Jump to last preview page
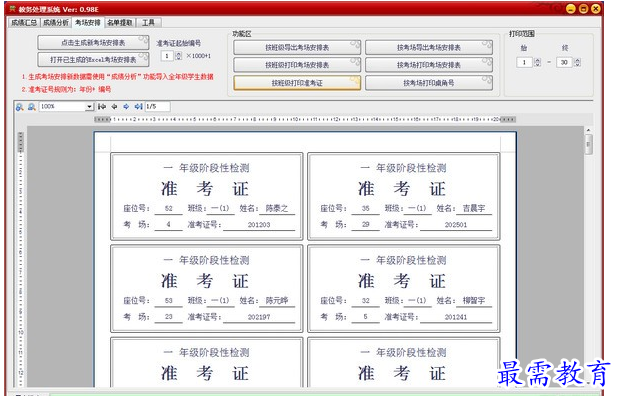Viewport: 619px width, 405px height. pyautogui.click(x=138, y=107)
